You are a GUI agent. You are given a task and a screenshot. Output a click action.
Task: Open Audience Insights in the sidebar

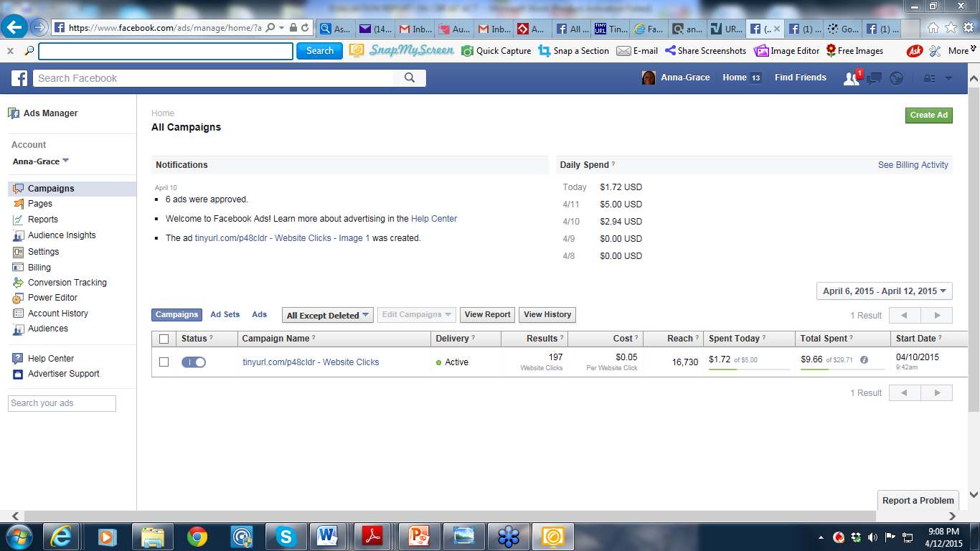tap(61, 235)
